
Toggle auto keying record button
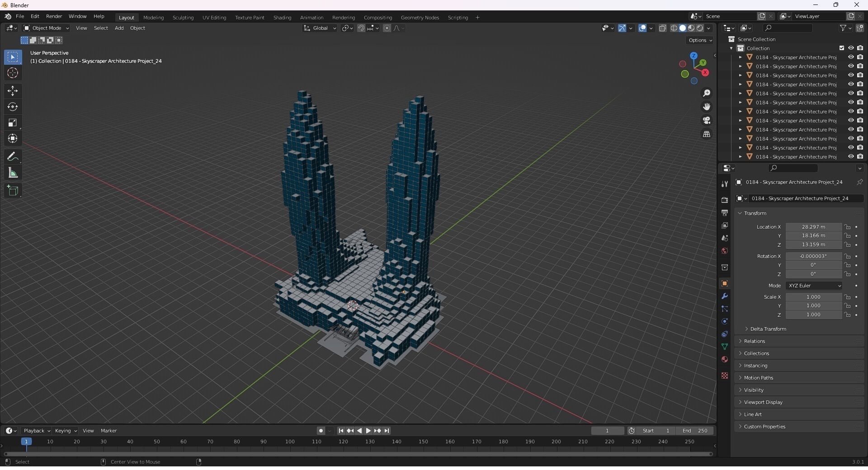[x=321, y=431]
